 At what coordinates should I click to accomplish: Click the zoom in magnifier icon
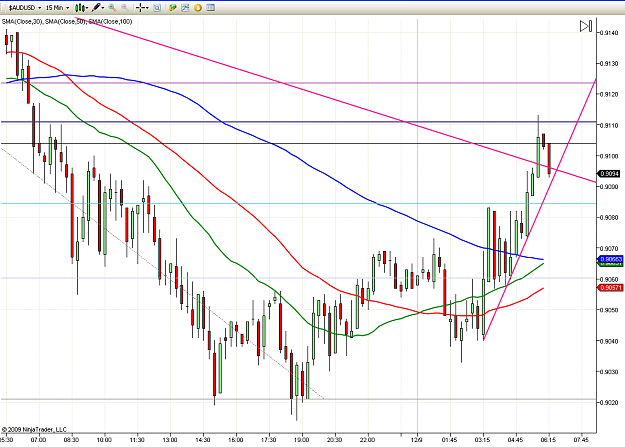[112, 7]
